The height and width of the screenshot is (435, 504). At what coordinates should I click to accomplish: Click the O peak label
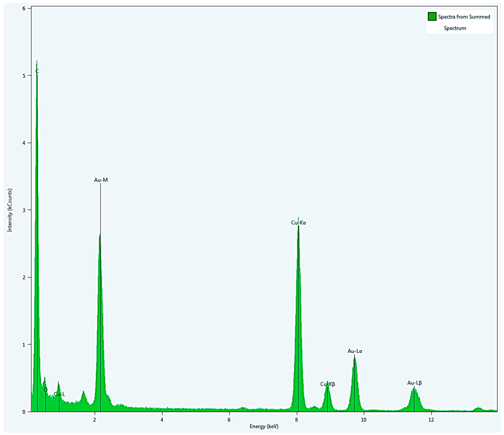click(45, 390)
